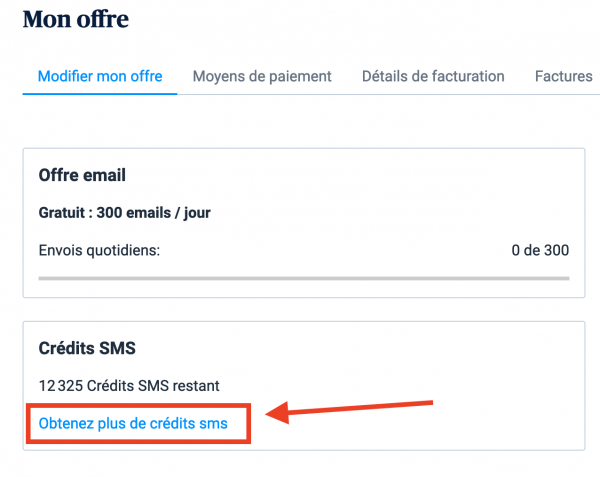
Task: Click the red arrow's pointed head
Action: click(272, 412)
